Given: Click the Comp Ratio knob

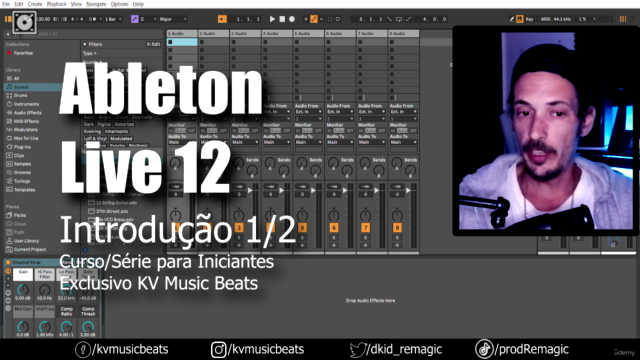Looking at the screenshot, I should pyautogui.click(x=66, y=327).
